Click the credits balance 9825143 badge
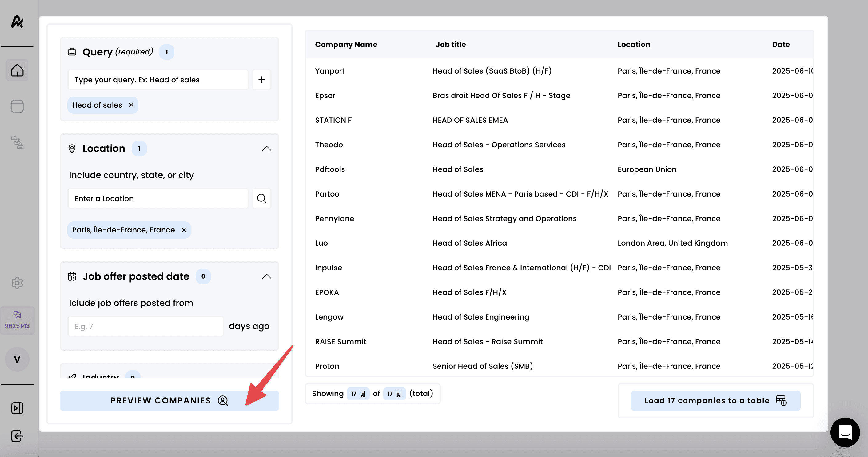Viewport: 868px width, 457px height. (x=17, y=320)
